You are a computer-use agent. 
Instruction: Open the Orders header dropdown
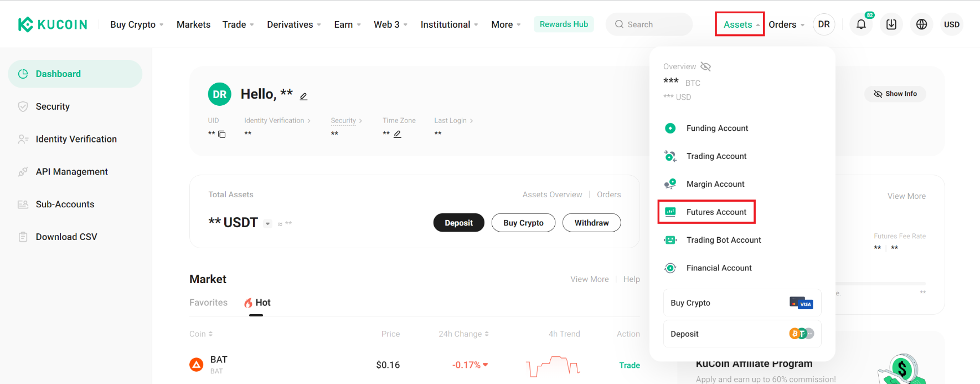coord(787,24)
